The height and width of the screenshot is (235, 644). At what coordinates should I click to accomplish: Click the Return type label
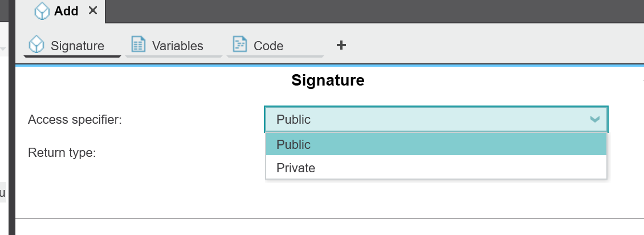click(x=62, y=153)
